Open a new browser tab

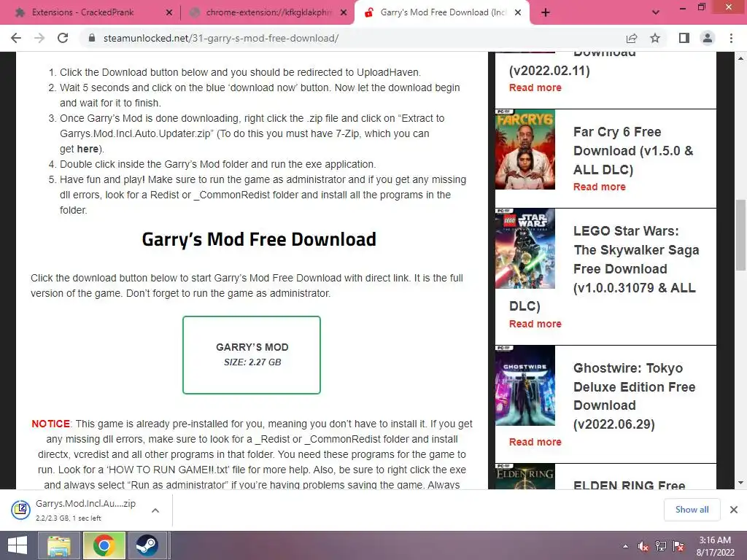tap(546, 12)
